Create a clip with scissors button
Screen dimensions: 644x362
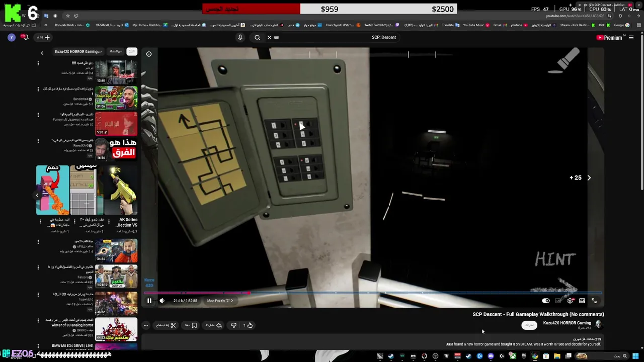[x=166, y=325]
